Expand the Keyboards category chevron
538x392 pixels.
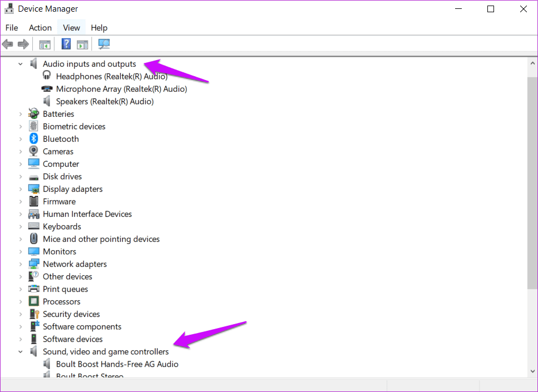(x=21, y=226)
